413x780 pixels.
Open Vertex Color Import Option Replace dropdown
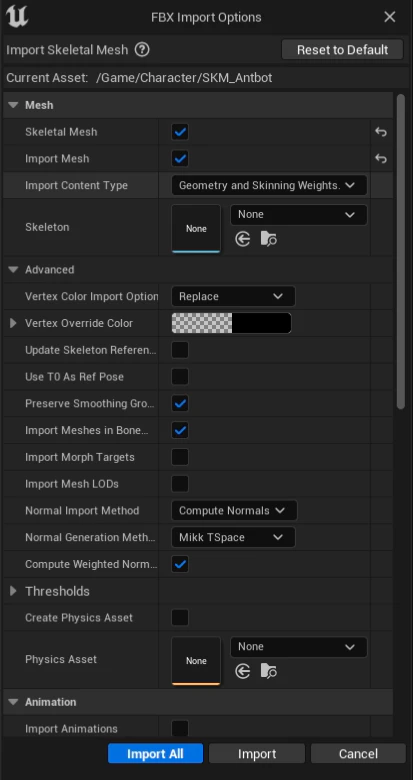[x=233, y=296]
